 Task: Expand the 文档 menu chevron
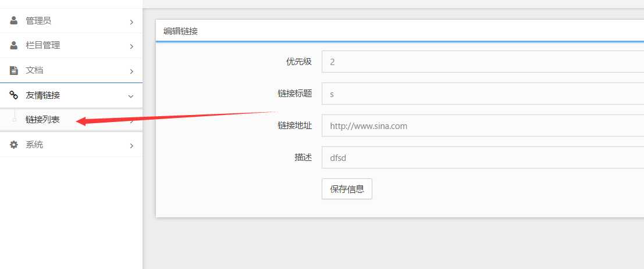pyautogui.click(x=131, y=71)
